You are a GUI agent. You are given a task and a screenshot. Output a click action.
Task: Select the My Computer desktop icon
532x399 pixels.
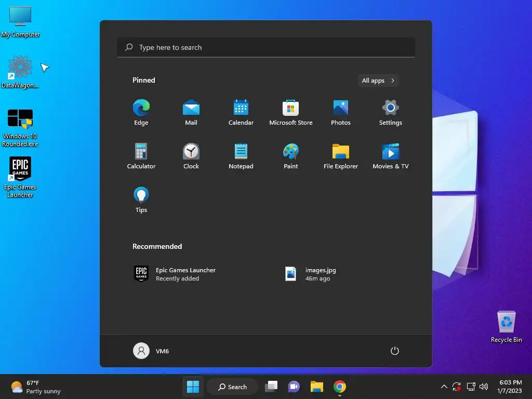click(x=20, y=21)
